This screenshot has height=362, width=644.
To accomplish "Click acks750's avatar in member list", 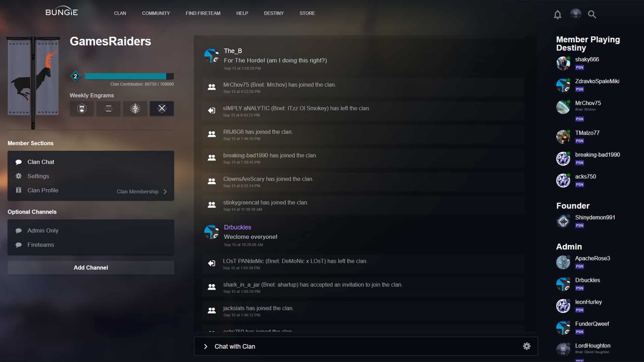I will tap(563, 180).
